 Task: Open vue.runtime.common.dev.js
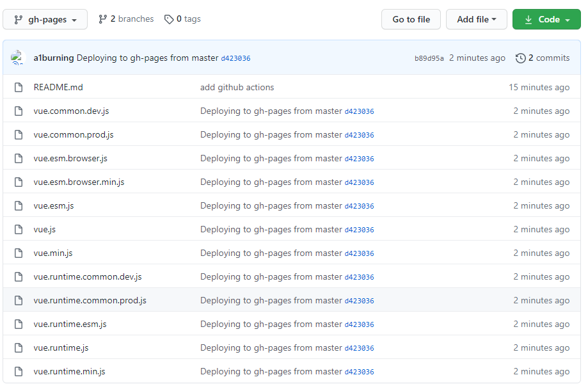pos(88,276)
